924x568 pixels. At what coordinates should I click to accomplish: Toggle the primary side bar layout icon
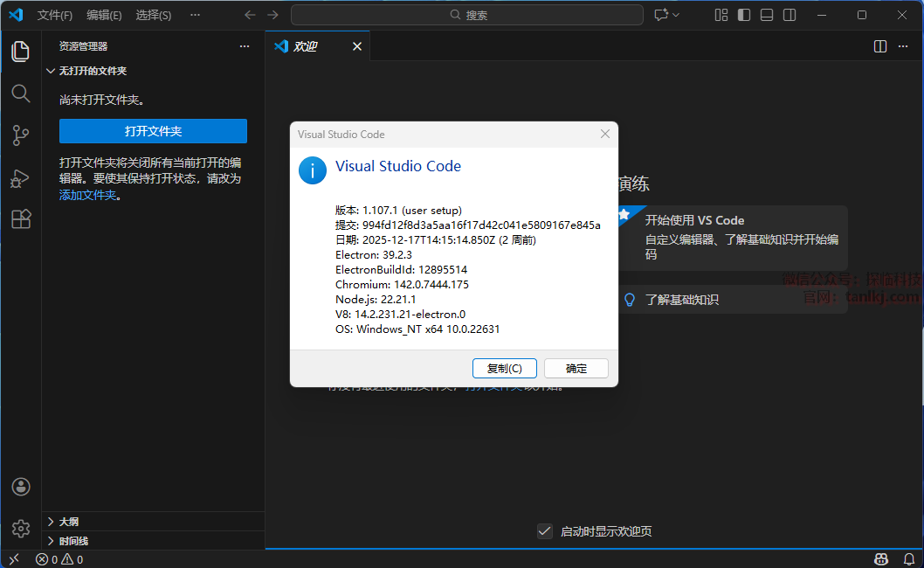click(x=744, y=15)
